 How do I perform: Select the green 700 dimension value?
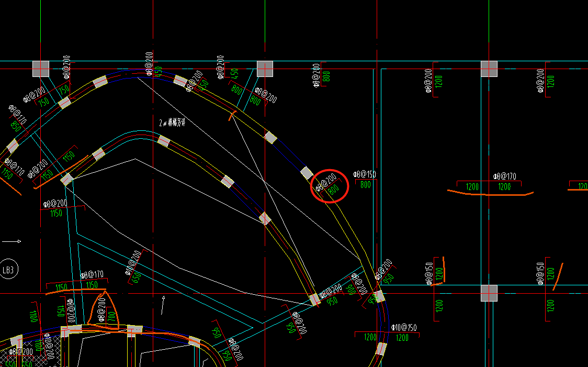coord(111,315)
